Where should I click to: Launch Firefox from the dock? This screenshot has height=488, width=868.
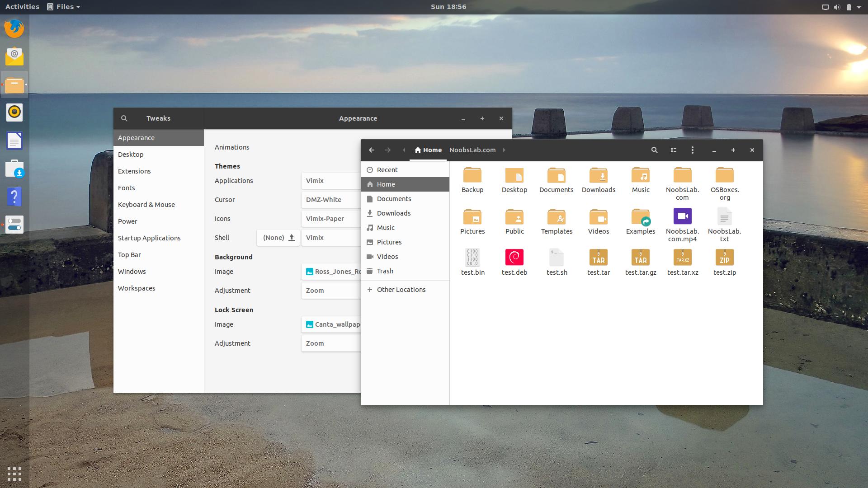click(x=14, y=28)
